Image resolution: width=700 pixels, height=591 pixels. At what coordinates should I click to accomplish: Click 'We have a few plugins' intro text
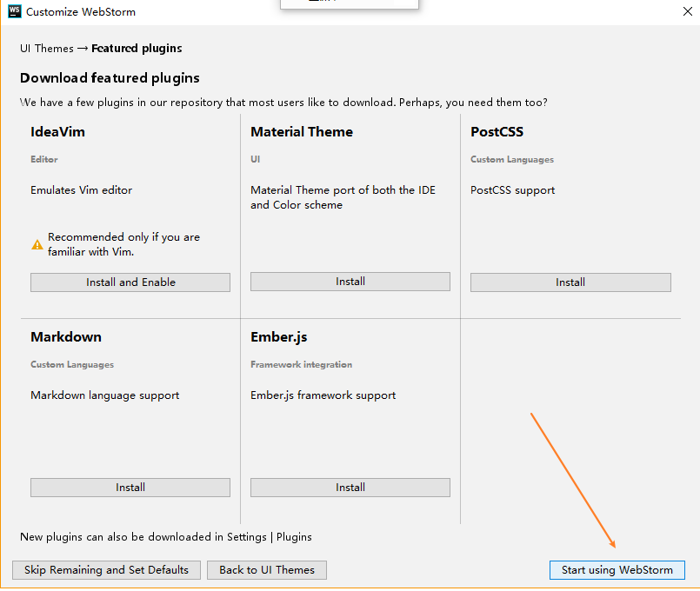pos(283,103)
